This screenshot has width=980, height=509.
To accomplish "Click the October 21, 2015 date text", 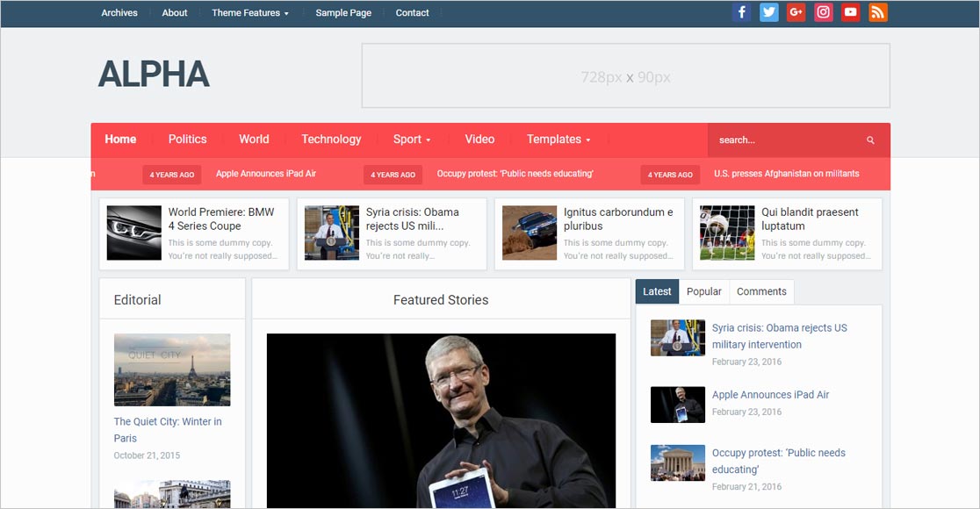I will click(x=147, y=455).
